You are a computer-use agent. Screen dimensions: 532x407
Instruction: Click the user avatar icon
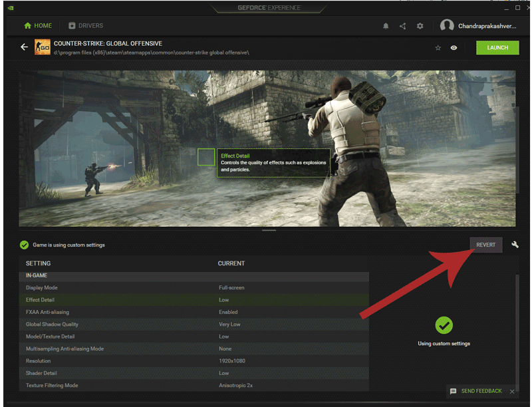[x=447, y=25]
